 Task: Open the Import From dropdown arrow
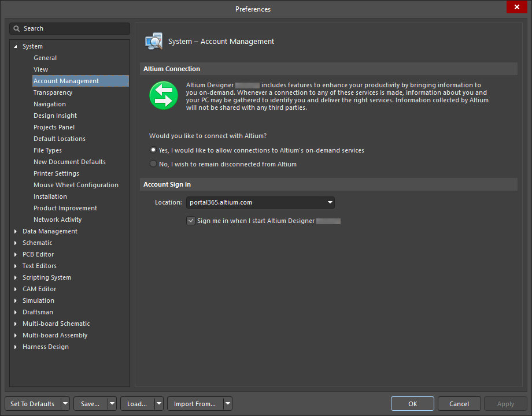click(228, 404)
